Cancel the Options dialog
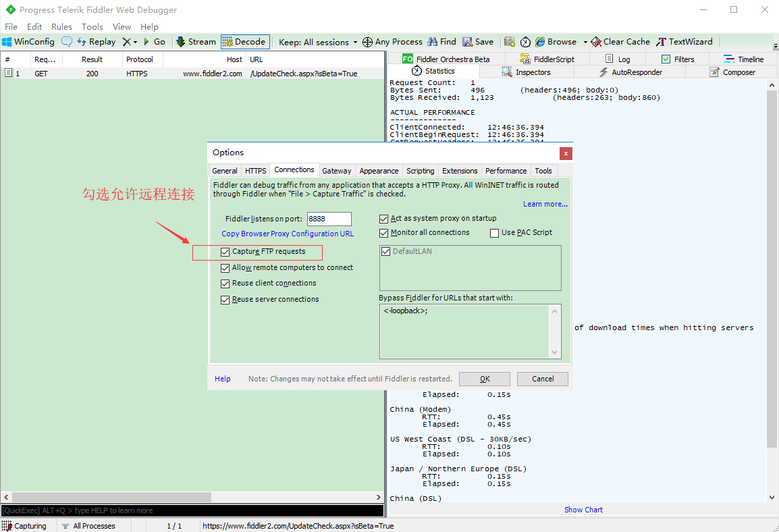The height and width of the screenshot is (532, 779). coord(543,379)
